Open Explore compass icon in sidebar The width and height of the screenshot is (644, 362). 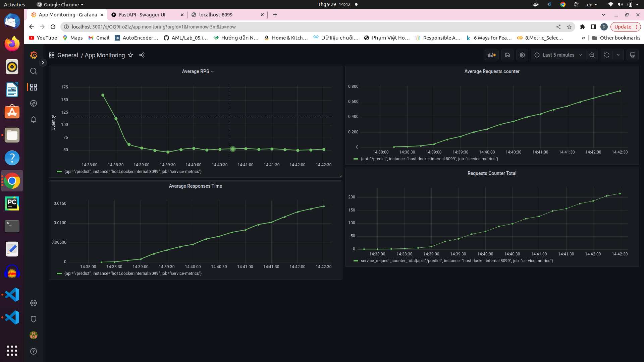point(34,103)
